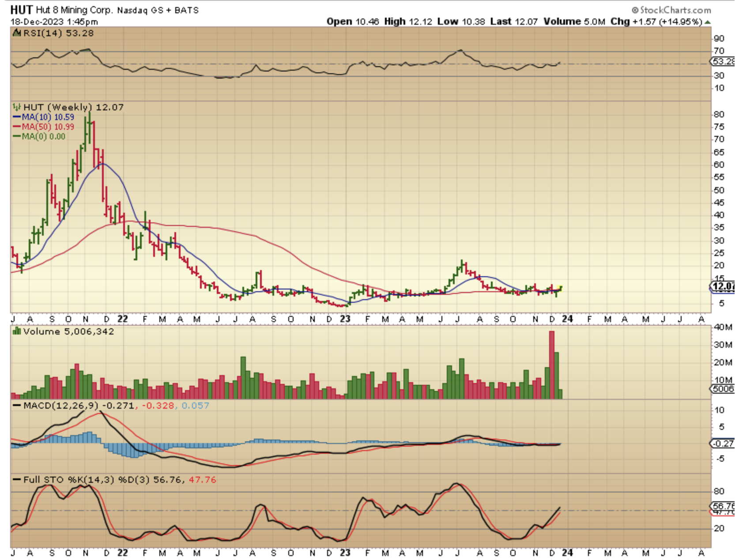Click the "75" price axis label
Screen dimensions: 735x560
(x=719, y=127)
